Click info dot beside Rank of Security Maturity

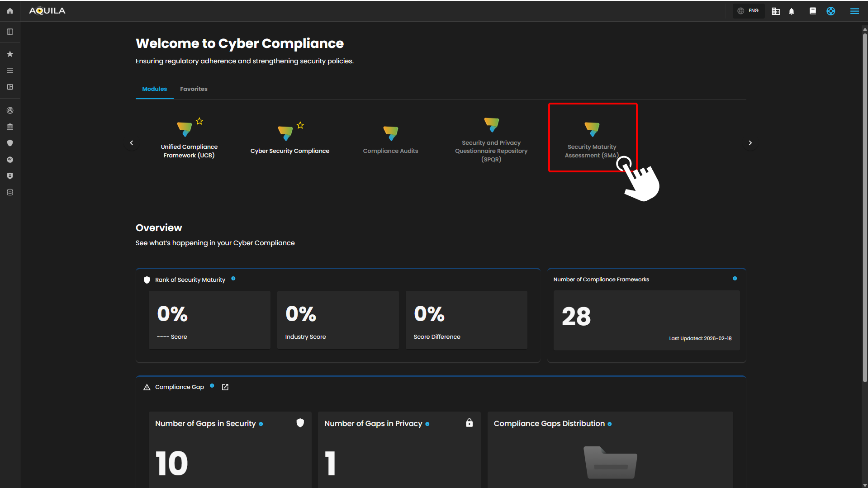click(233, 279)
